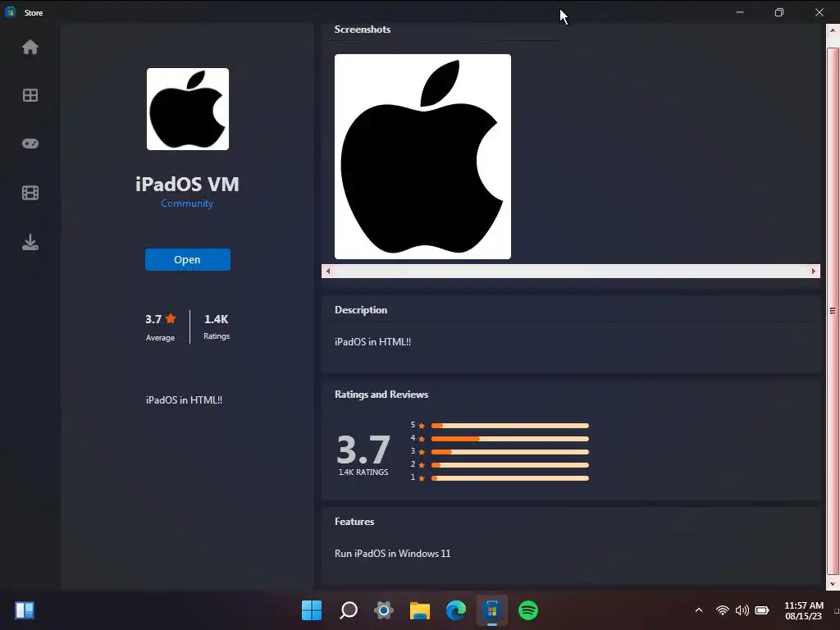
Task: Open taskbar Search magnifier
Action: click(348, 610)
